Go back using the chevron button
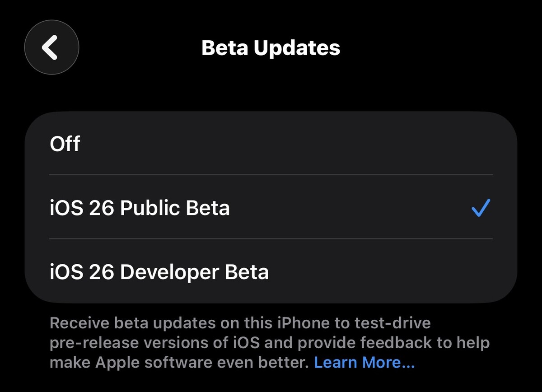Screen dimensions: 542x392 tap(51, 47)
